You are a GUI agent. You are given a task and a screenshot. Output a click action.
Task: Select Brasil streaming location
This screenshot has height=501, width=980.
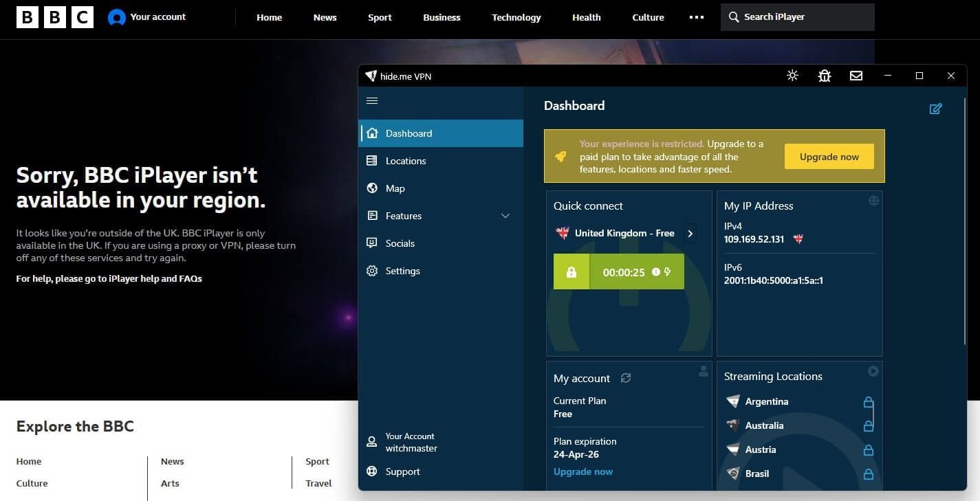[757, 474]
